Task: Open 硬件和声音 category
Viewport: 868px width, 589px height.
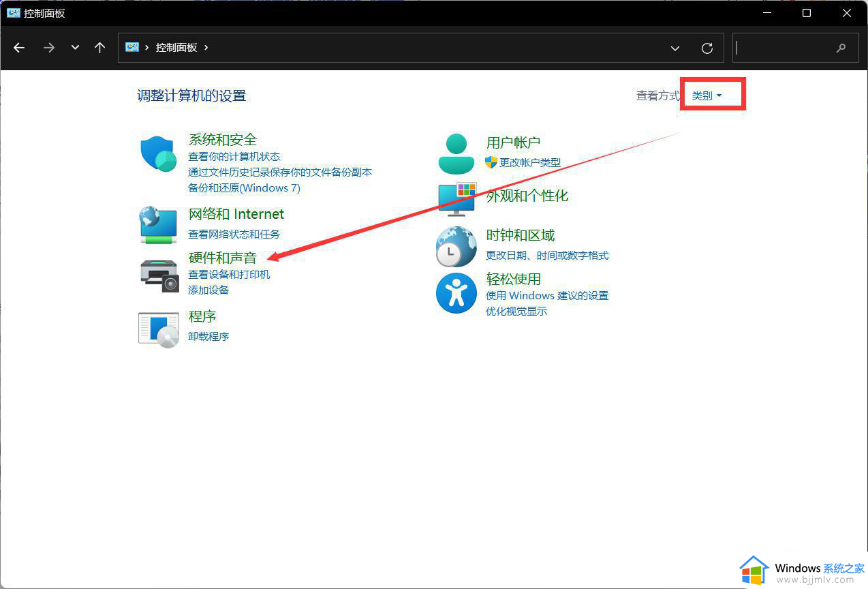Action: click(223, 258)
